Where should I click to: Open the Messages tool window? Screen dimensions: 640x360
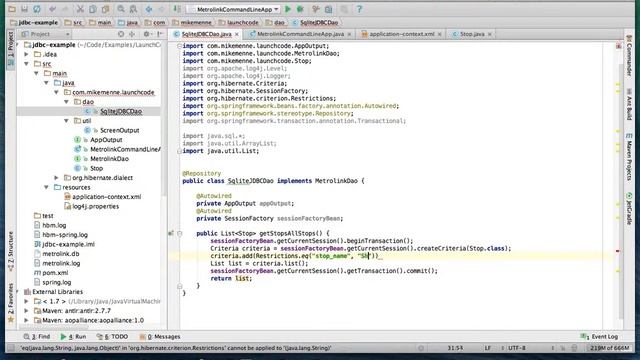coord(160,337)
